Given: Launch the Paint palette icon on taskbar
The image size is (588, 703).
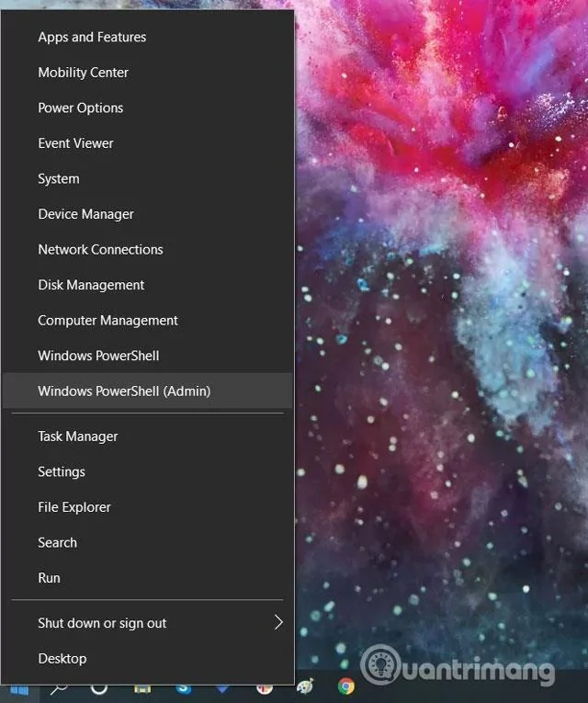Looking at the screenshot, I should [x=306, y=686].
